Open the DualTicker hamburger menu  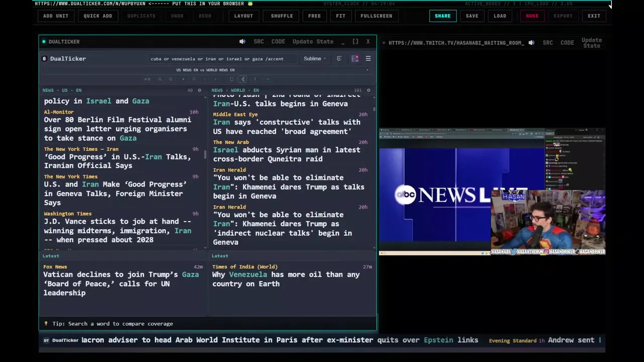(368, 59)
